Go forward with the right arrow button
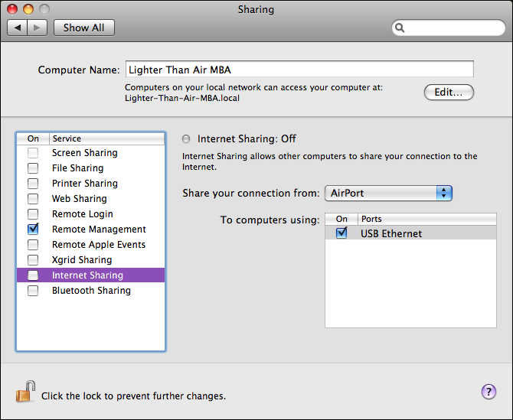Viewport: 513px width, 420px height. pos(38,28)
